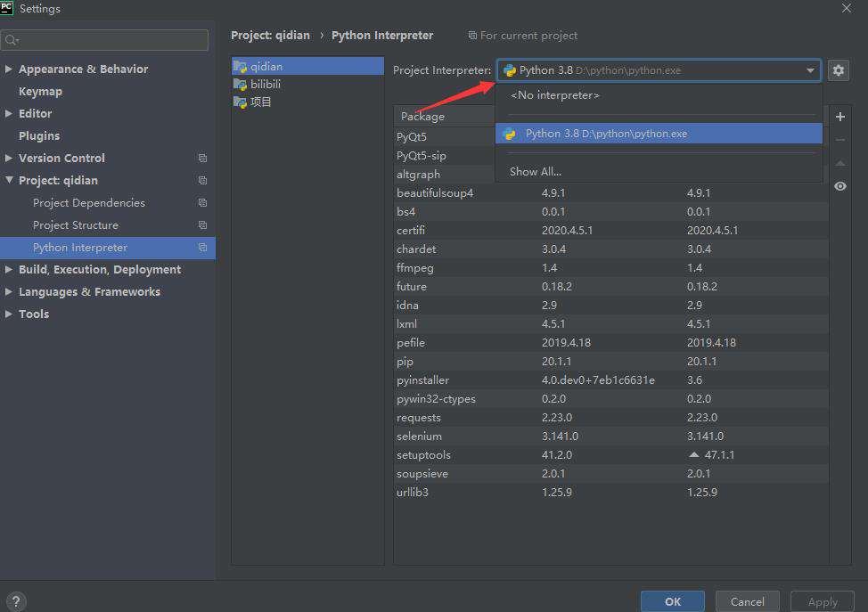Select the pip package row
Screen dimensions: 868x612
click(611, 362)
